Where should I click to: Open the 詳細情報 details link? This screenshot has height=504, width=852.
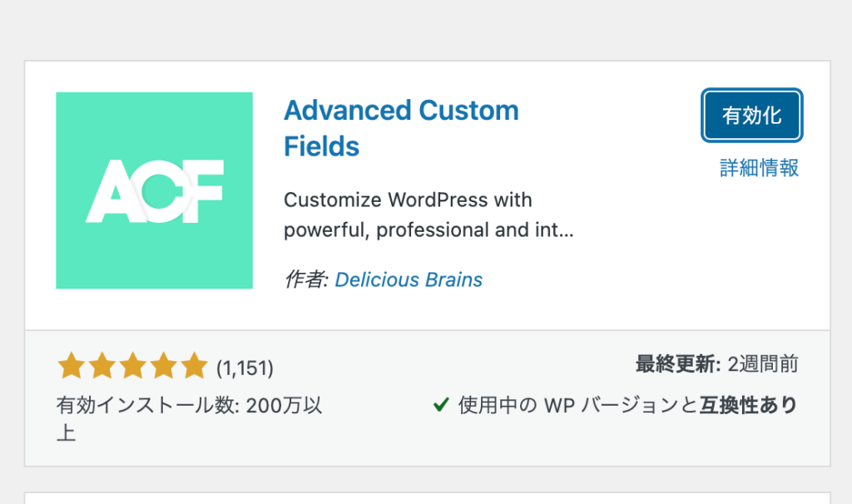[x=759, y=168]
